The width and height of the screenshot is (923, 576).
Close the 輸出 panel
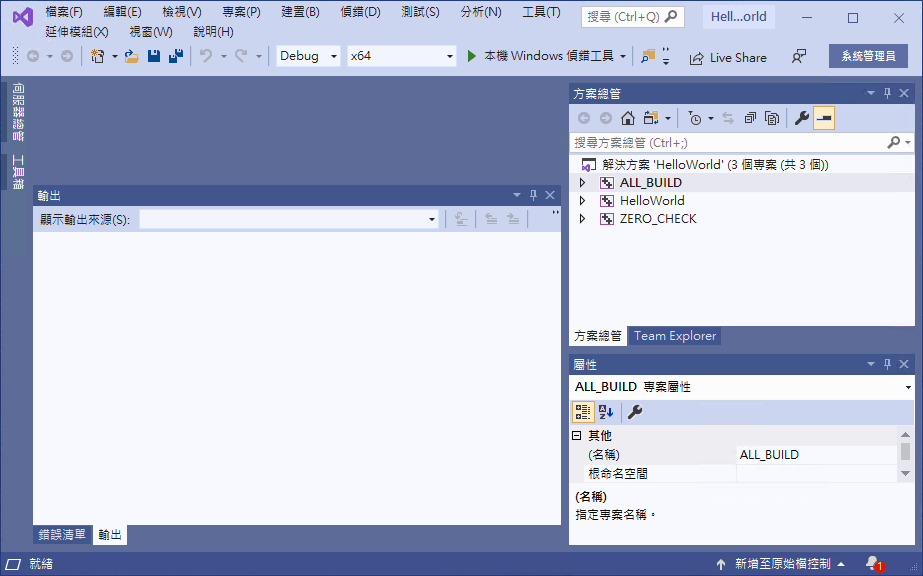550,195
